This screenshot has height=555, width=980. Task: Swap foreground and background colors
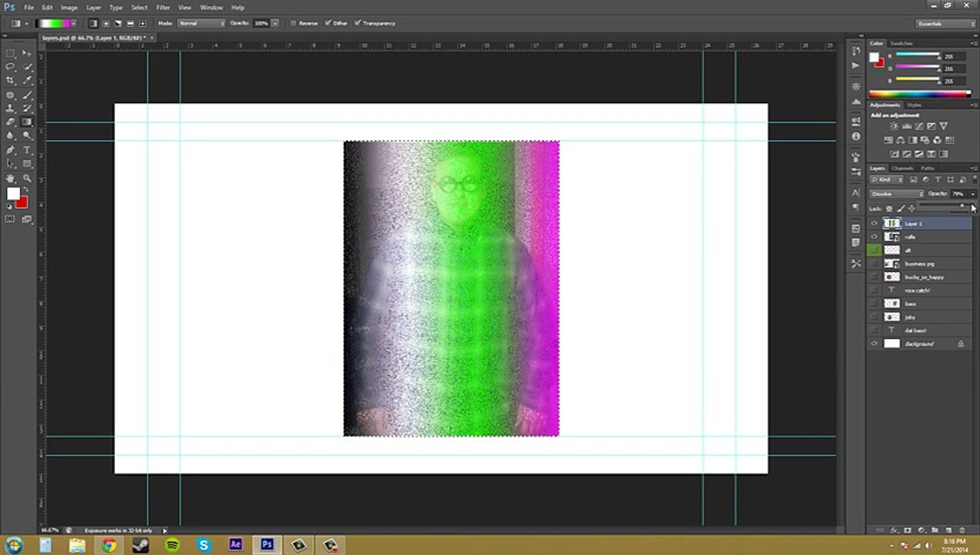pyautogui.click(x=26, y=189)
